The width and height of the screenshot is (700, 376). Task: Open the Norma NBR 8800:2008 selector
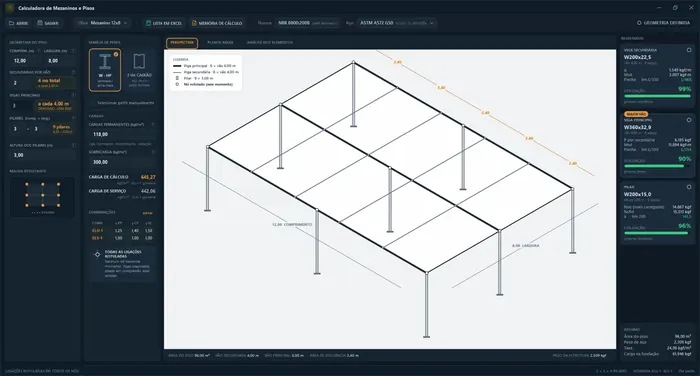coord(307,23)
